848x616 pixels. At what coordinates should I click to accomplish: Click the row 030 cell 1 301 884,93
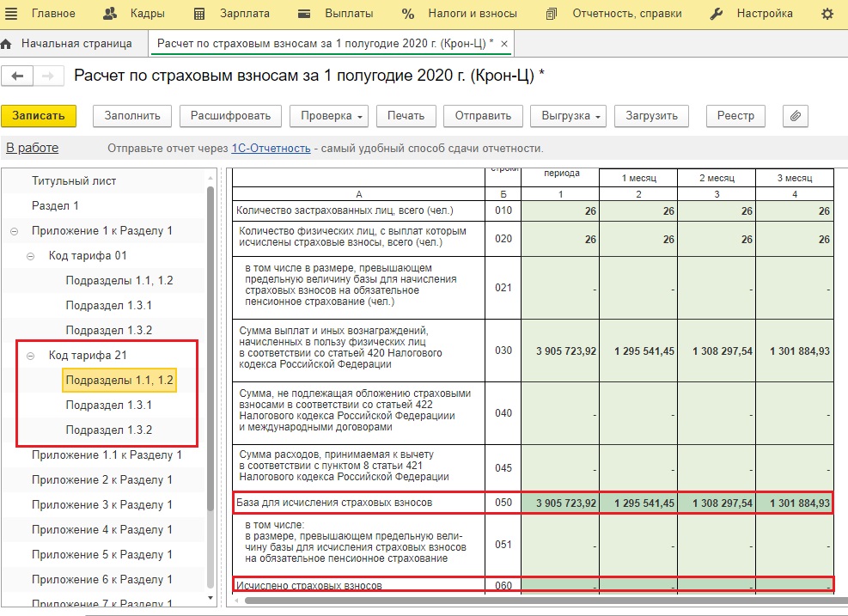(795, 351)
